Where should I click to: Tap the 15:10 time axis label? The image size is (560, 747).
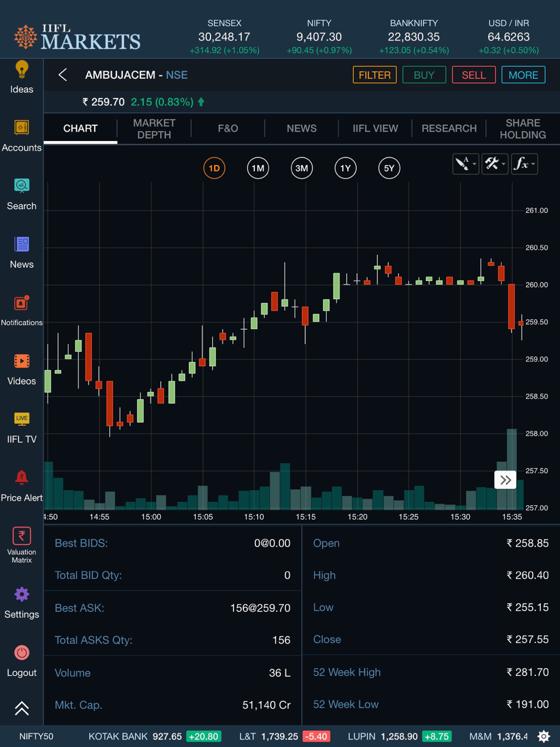(x=254, y=517)
